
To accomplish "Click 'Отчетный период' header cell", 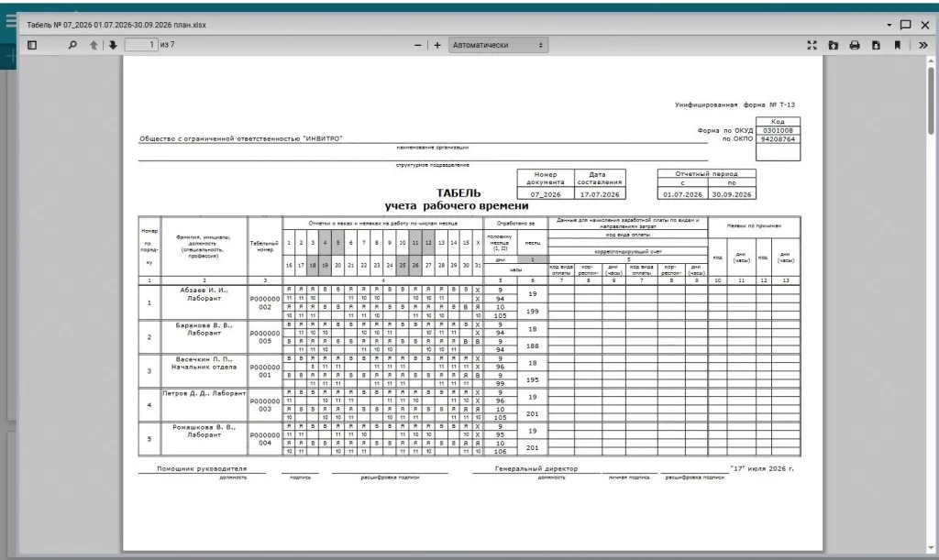I will pyautogui.click(x=707, y=173).
